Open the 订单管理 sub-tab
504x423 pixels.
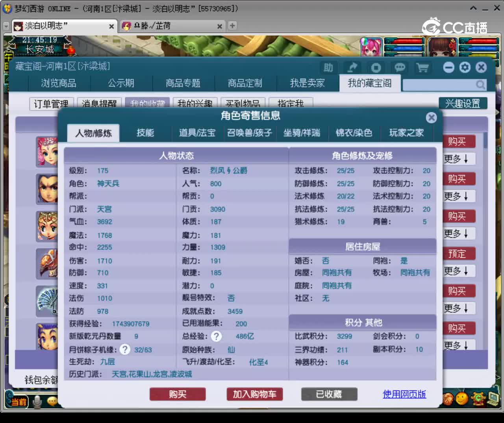point(51,103)
